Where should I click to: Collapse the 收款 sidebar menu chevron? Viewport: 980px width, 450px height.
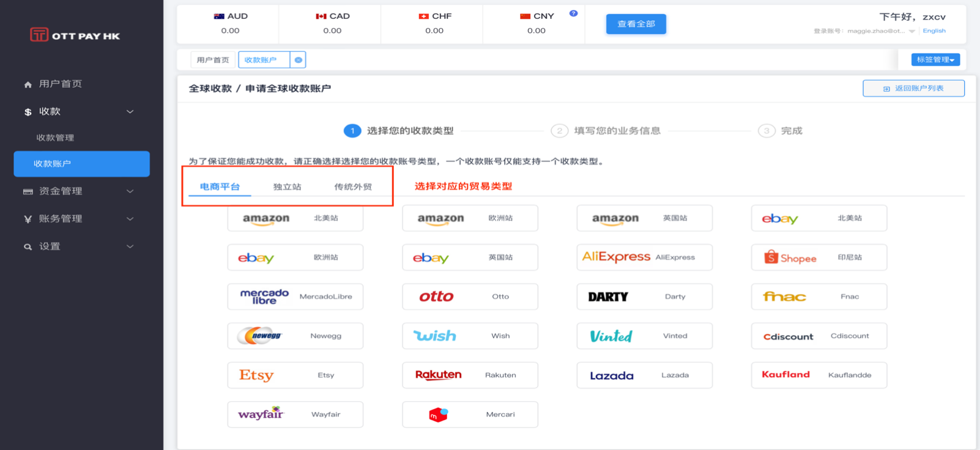pyautogui.click(x=130, y=112)
